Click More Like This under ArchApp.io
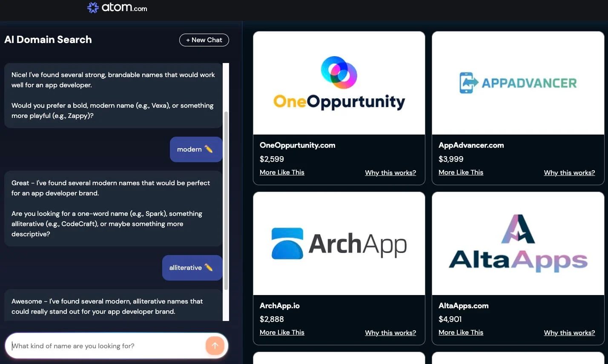Screen dimensions: 608x364 [x=282, y=332]
